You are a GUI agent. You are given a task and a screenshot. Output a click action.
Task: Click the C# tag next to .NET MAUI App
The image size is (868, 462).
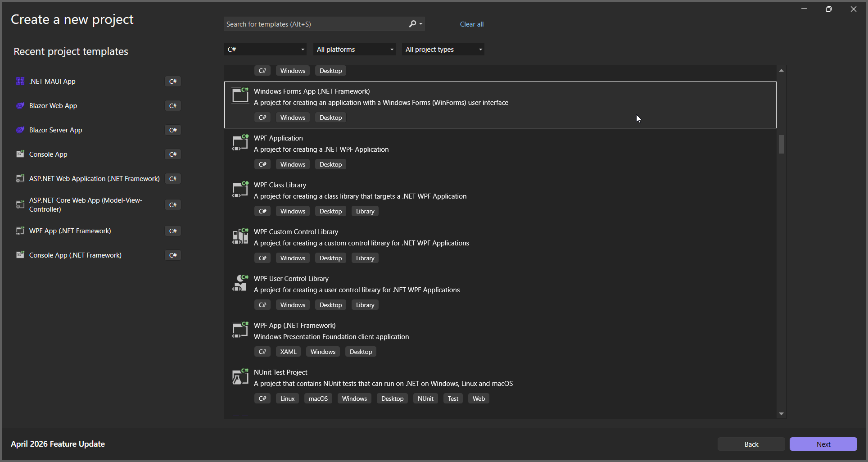pyautogui.click(x=173, y=81)
